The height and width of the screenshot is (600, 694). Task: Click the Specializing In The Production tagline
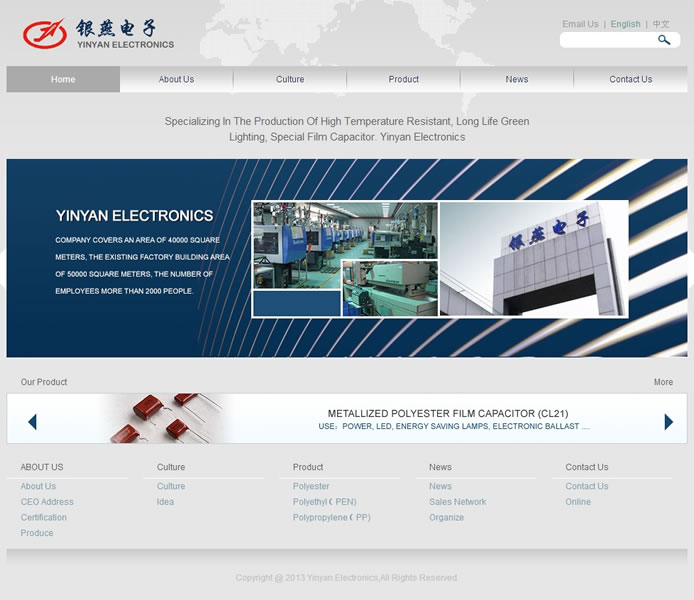(347, 129)
